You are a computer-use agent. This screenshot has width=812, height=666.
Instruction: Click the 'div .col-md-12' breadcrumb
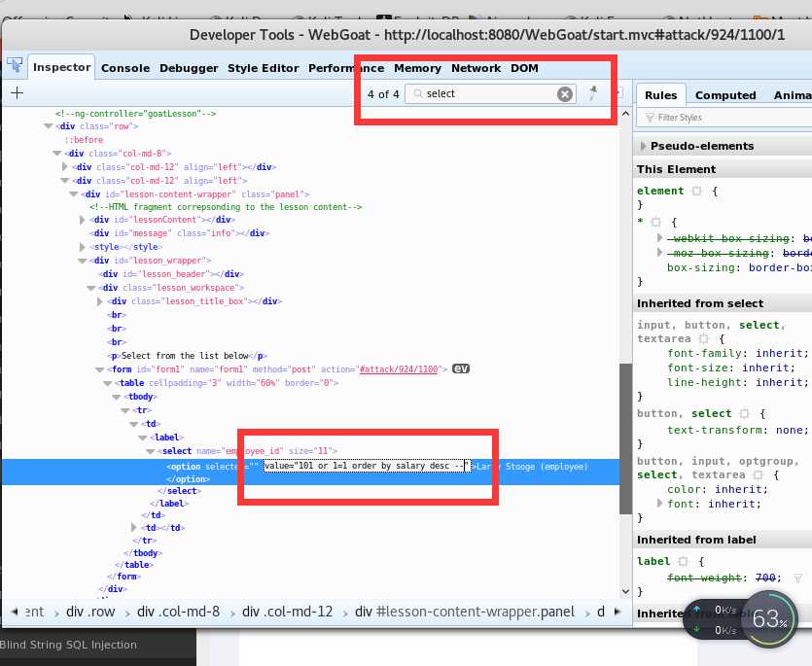pos(288,612)
